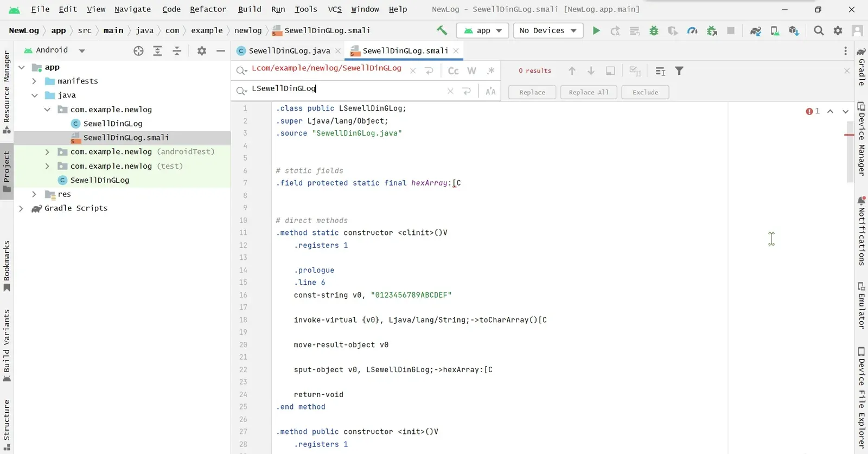Open the Build menu
This screenshot has width=868, height=454.
[x=250, y=9]
